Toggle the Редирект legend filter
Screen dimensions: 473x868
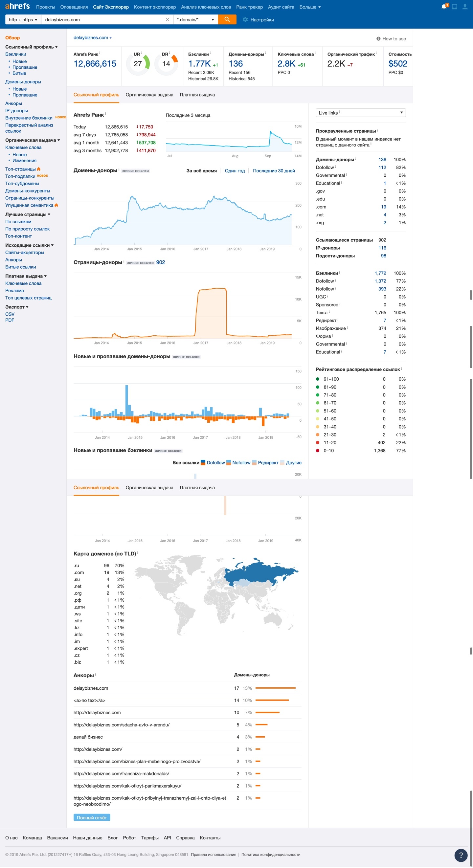pos(265,463)
